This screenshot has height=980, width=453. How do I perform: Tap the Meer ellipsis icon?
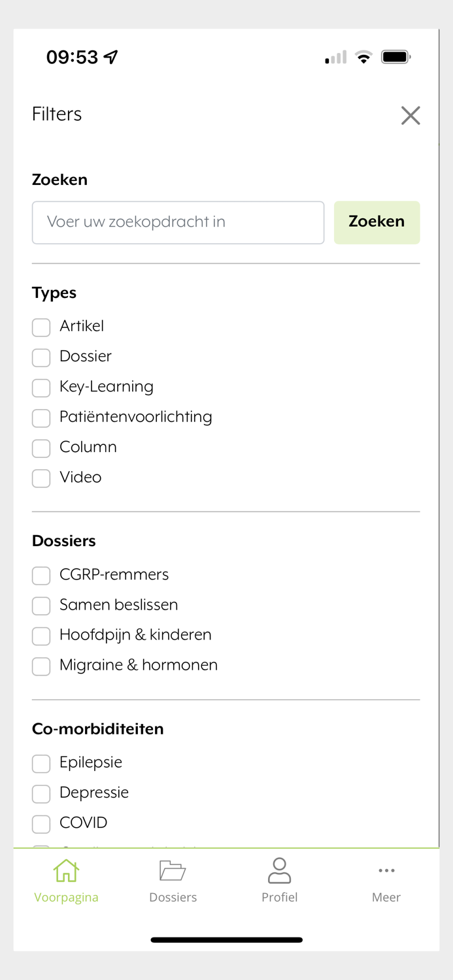386,871
